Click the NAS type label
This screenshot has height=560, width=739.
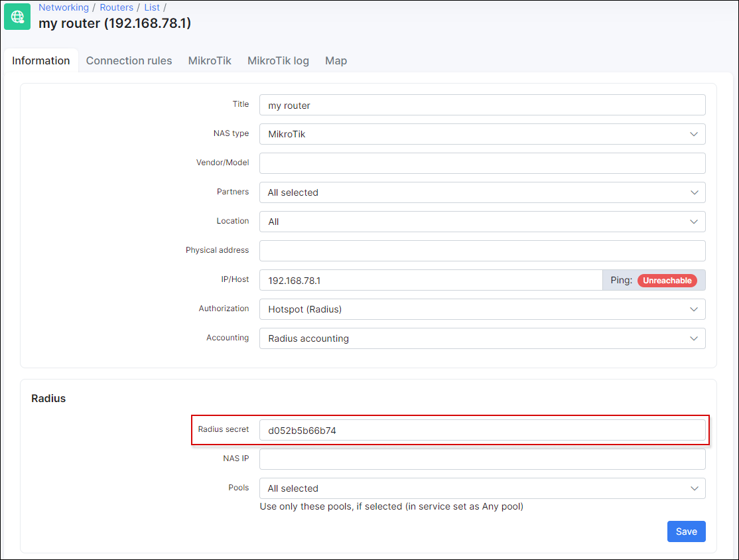[231, 133]
